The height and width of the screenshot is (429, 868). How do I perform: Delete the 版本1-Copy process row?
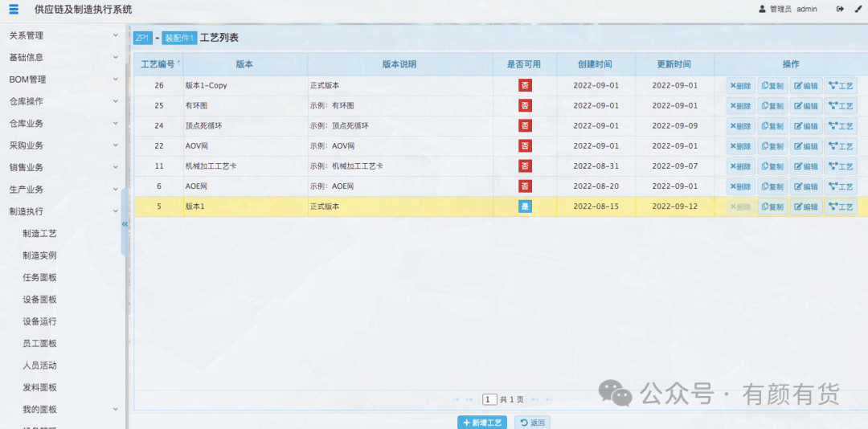pyautogui.click(x=740, y=85)
